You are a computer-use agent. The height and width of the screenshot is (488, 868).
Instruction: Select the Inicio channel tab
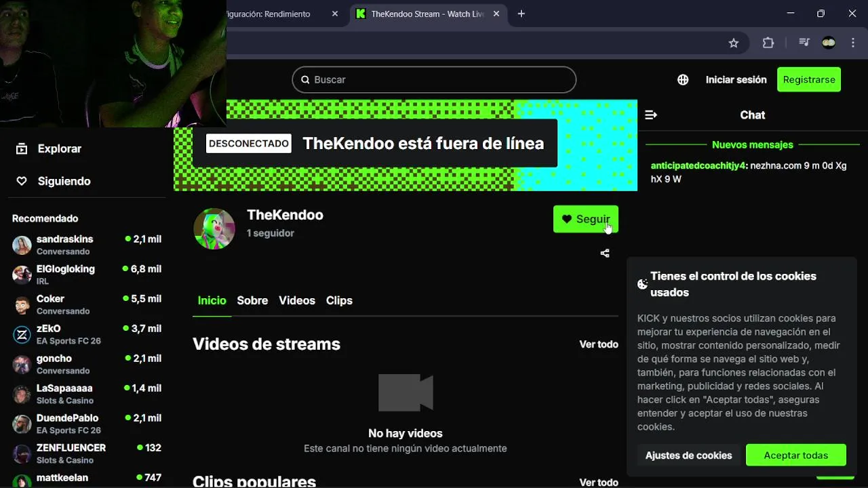[x=212, y=300]
